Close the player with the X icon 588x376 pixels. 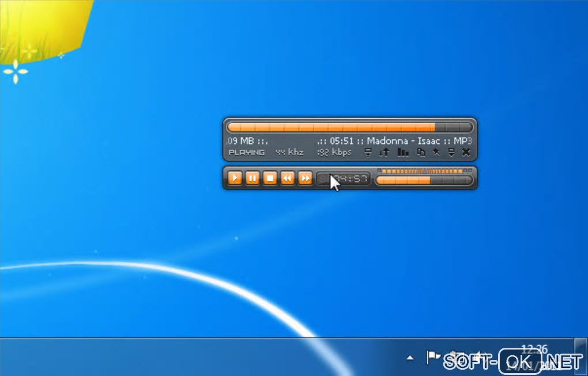[466, 152]
